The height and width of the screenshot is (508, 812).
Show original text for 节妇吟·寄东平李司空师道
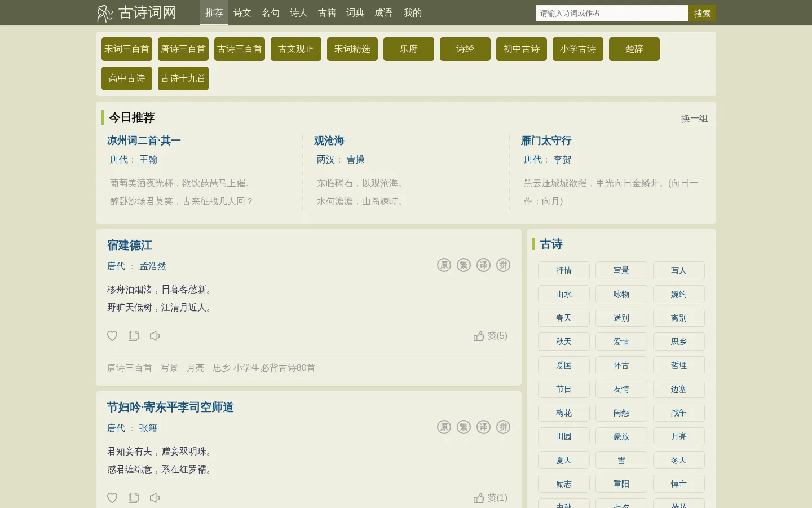point(444,427)
